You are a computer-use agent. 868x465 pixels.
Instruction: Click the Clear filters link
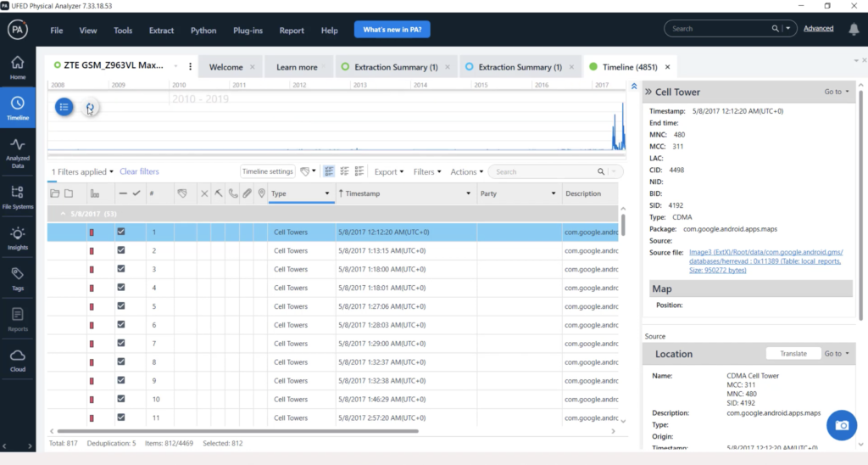[139, 171]
